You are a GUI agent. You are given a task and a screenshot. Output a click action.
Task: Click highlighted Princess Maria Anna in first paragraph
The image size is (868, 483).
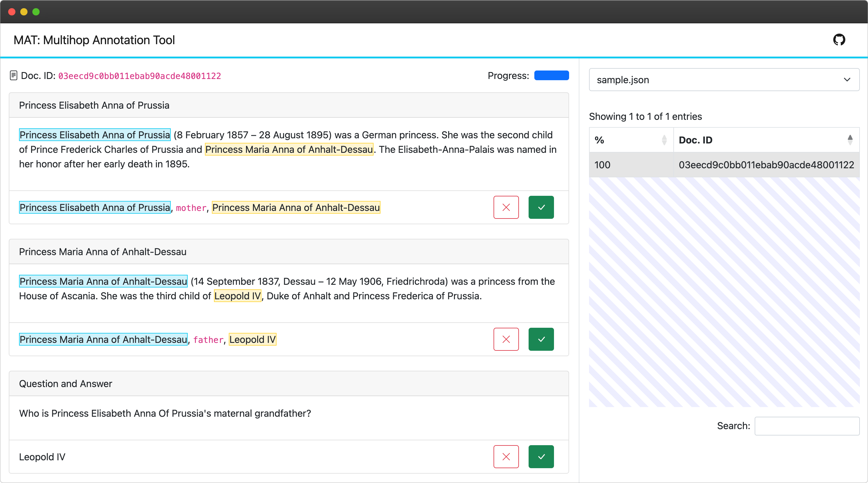289,149
